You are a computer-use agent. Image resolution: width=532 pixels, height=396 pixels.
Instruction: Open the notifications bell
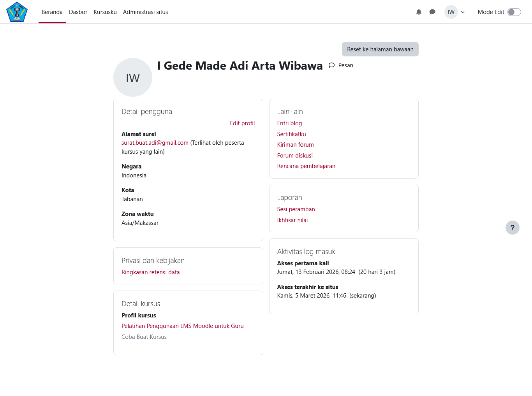pos(419,12)
